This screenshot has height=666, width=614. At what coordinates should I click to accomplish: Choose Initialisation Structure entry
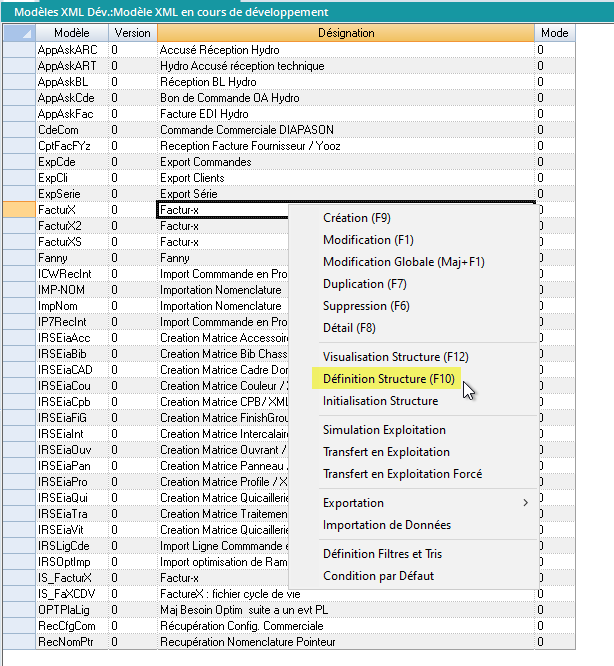(380, 401)
